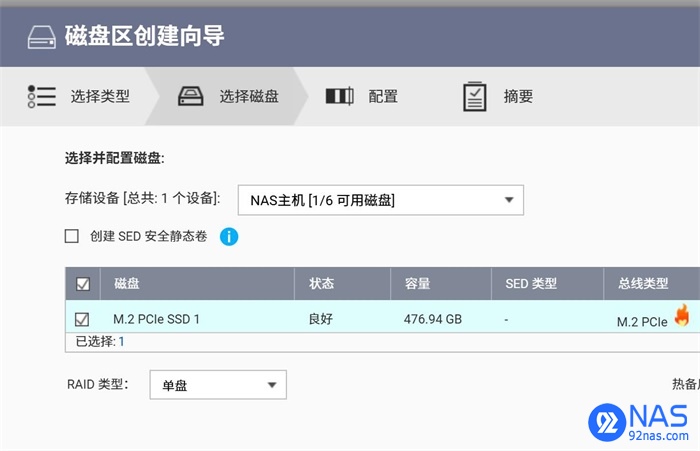Click the RAID 类型 label
Viewport: 700px width, 451px height.
[x=97, y=384]
